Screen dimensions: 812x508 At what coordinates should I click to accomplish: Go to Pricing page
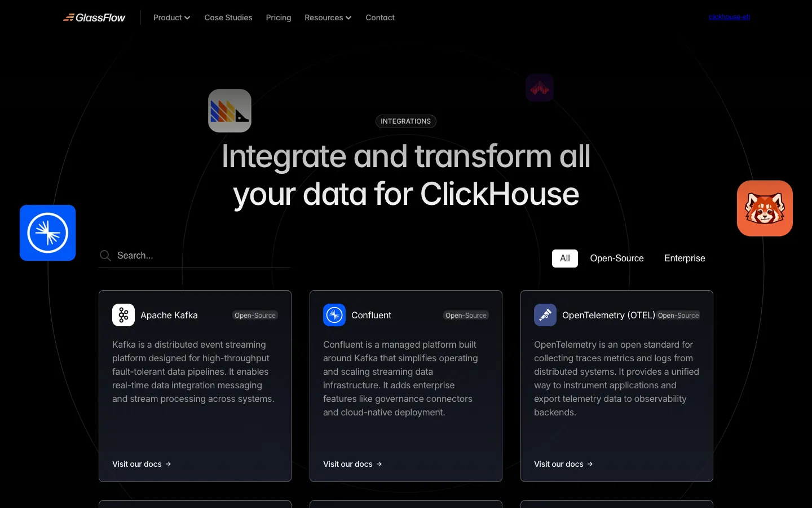tap(279, 17)
